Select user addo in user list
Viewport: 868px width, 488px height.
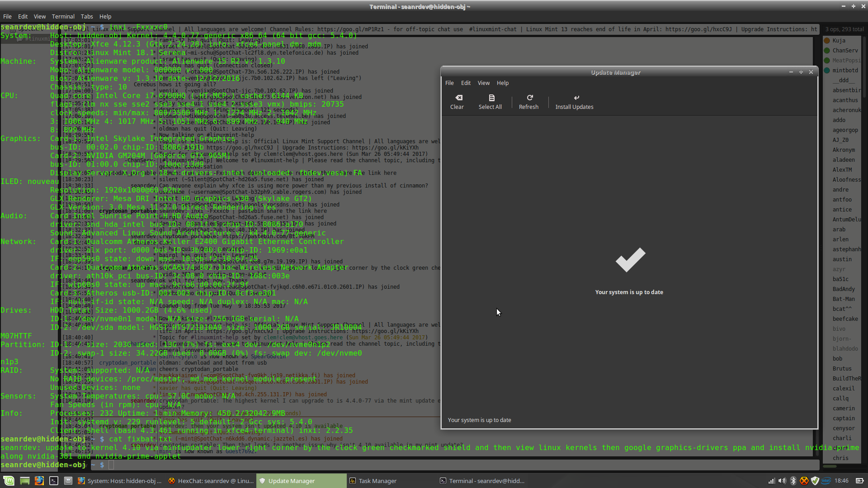point(842,120)
